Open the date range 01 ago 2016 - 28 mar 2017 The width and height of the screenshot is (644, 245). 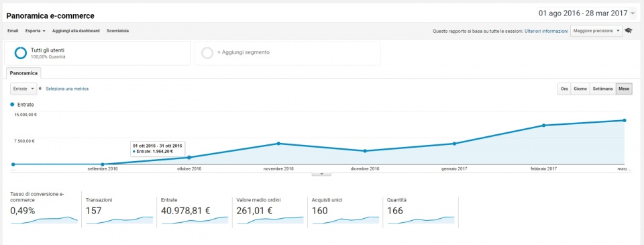coord(587,13)
